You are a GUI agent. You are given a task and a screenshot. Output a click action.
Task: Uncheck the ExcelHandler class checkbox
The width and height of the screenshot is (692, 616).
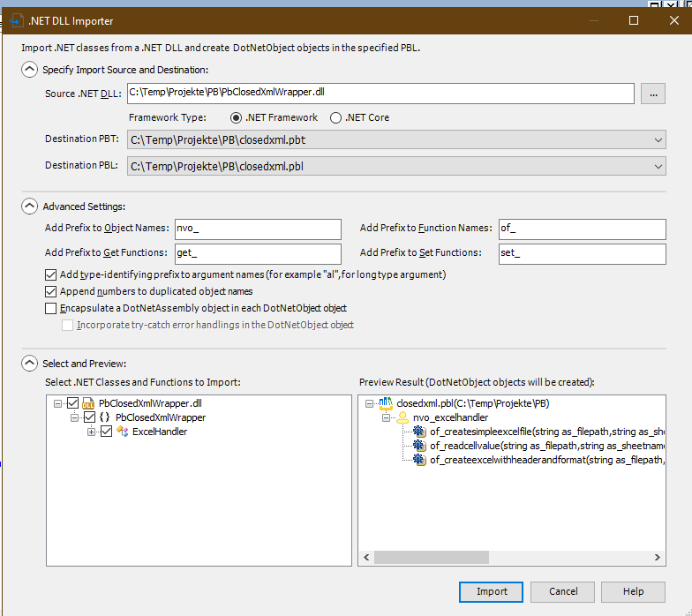pos(107,432)
